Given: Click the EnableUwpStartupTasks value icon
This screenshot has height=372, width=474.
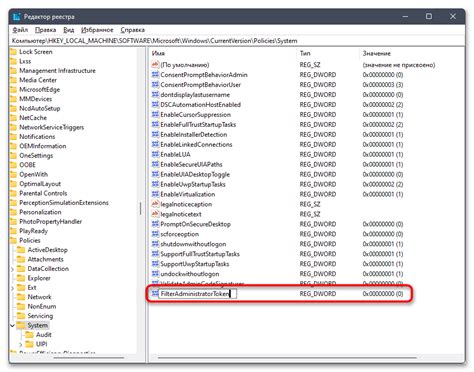Looking at the screenshot, I should [x=155, y=184].
